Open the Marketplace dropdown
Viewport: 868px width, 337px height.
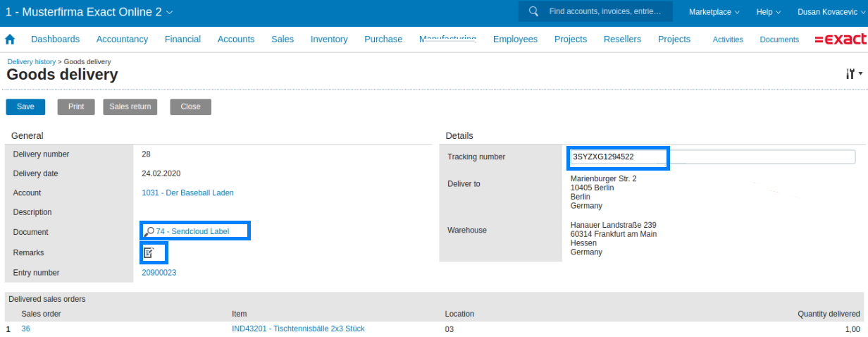[x=714, y=12]
